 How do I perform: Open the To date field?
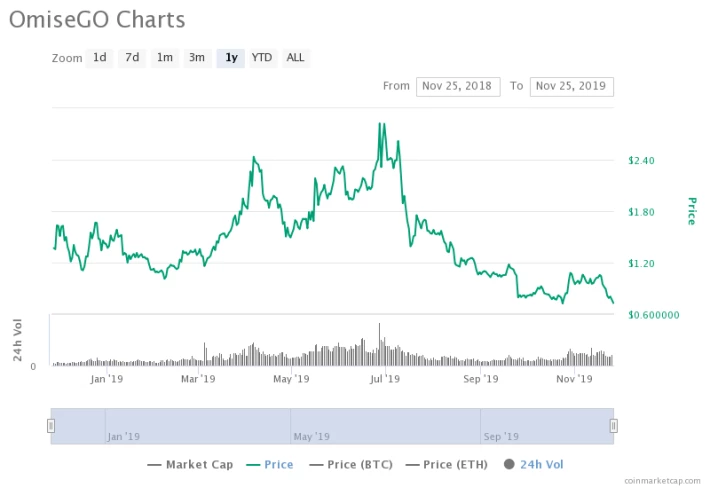coord(571,86)
